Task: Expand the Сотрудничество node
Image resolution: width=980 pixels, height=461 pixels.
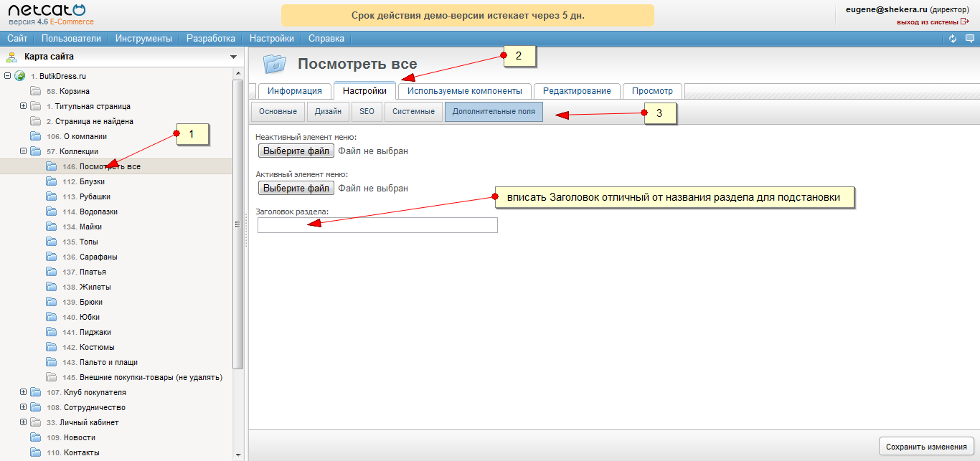Action: tap(24, 407)
